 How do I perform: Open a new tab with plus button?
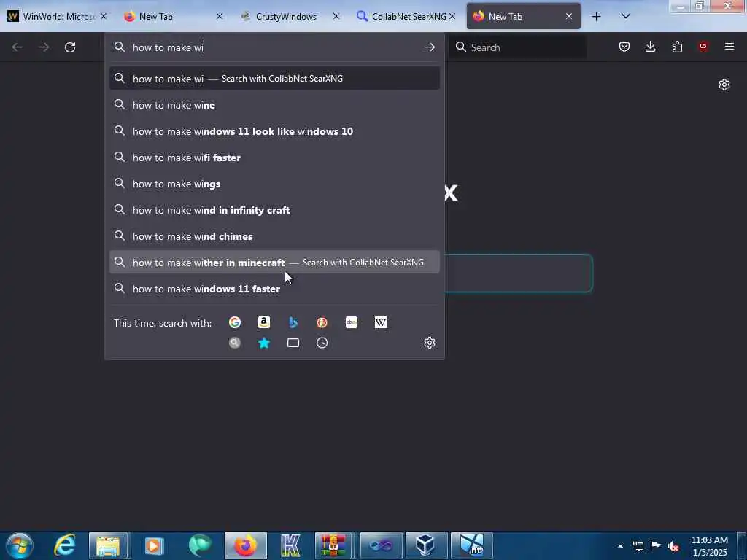[x=596, y=17]
